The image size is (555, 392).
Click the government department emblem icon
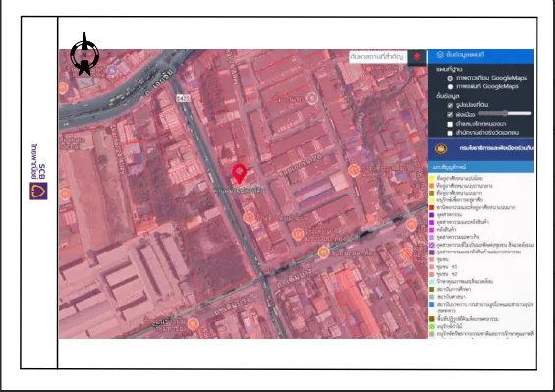pos(441,148)
